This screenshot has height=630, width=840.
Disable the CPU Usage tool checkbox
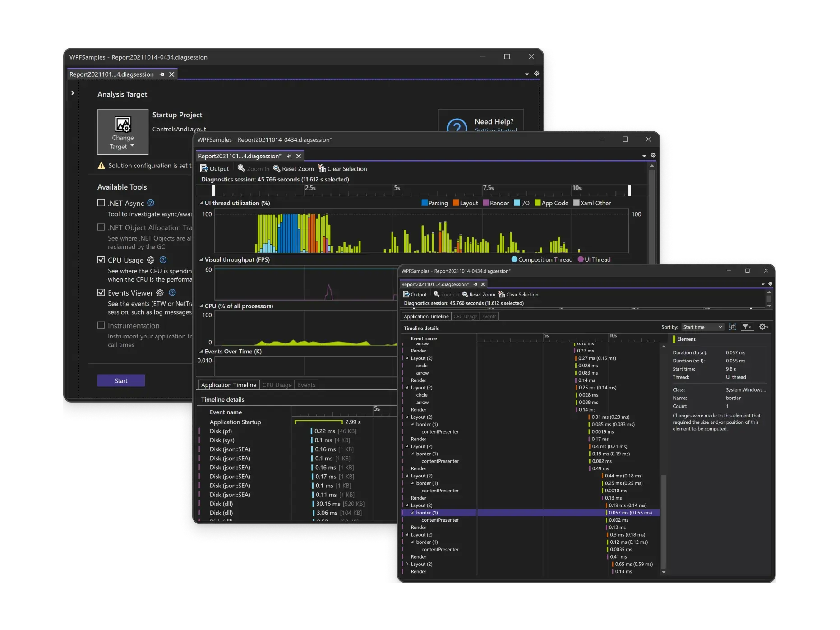pos(101,260)
